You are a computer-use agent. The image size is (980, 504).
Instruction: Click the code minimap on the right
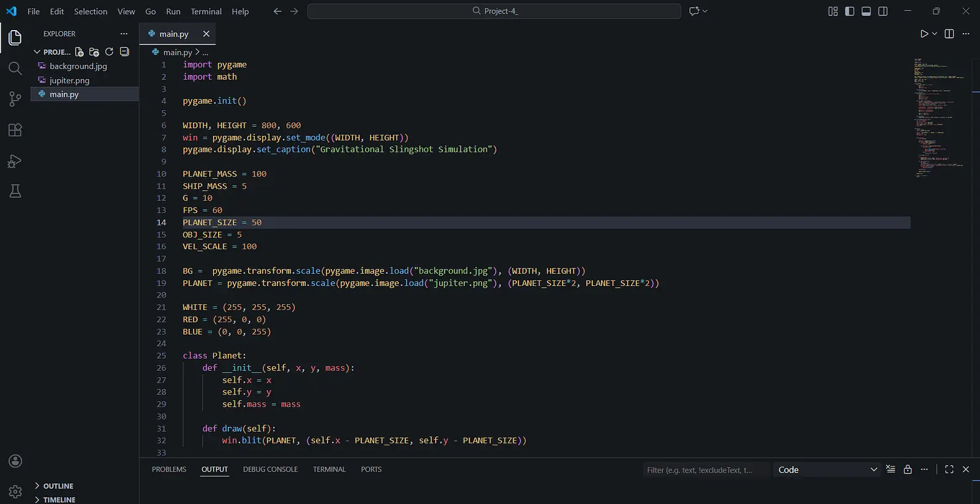pos(937,116)
